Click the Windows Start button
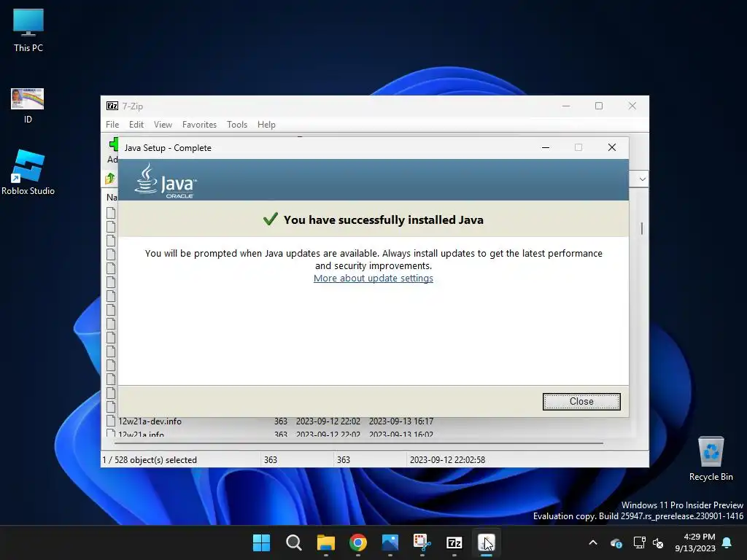747x560 pixels. (261, 542)
